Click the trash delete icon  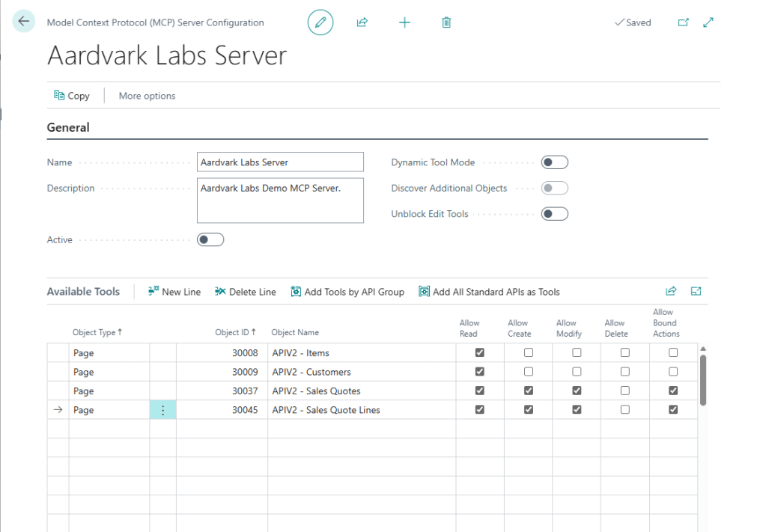coord(446,22)
